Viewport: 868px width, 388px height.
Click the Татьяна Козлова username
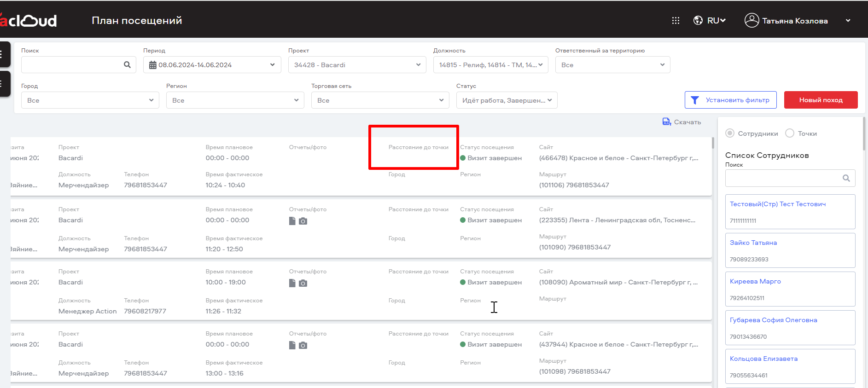click(x=795, y=21)
